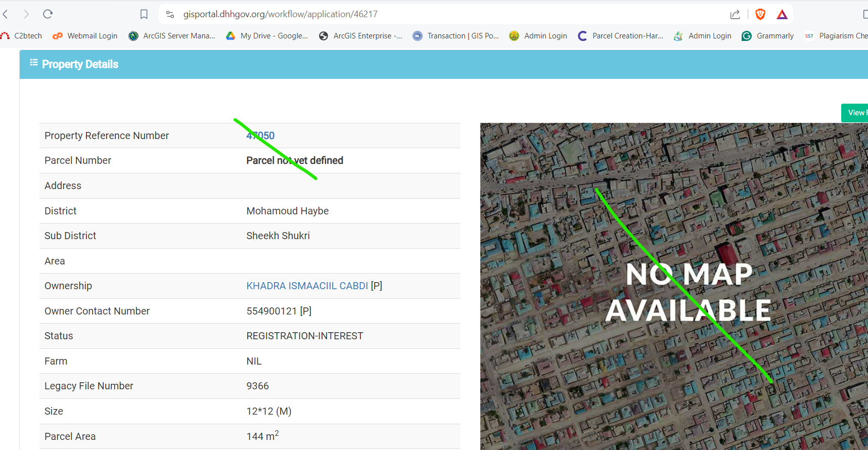Open the Plagiarism Checker bookmark

(837, 36)
